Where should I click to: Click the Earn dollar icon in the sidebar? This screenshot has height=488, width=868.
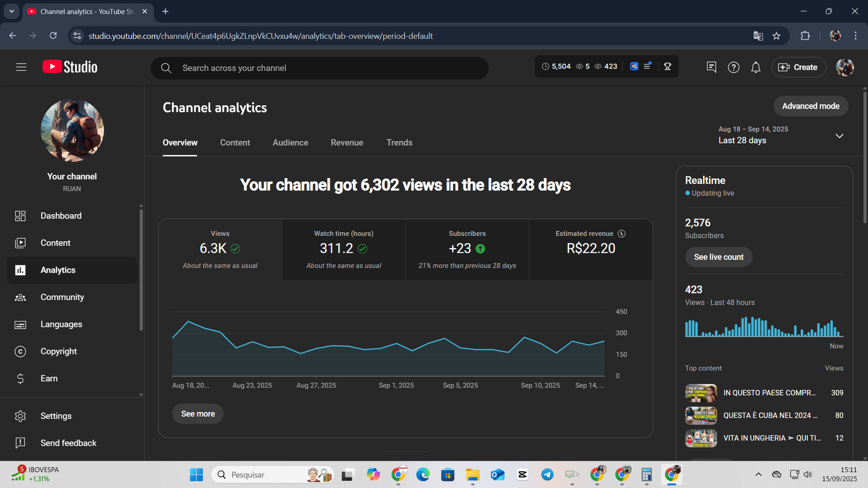pyautogui.click(x=20, y=378)
